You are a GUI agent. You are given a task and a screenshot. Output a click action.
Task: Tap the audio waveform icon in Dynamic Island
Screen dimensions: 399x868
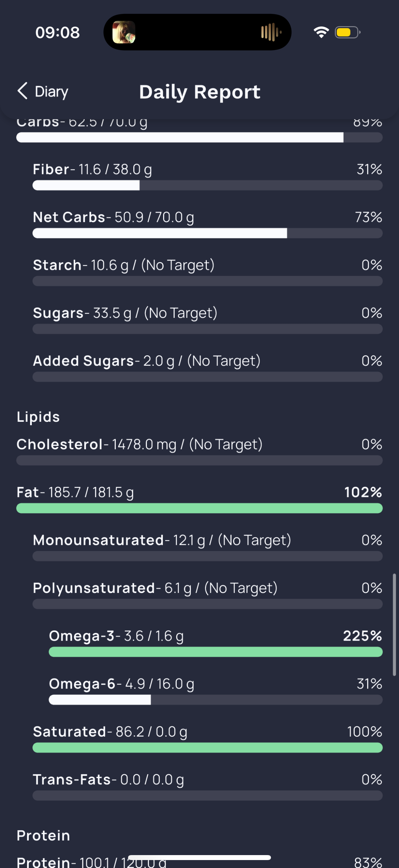click(x=271, y=32)
